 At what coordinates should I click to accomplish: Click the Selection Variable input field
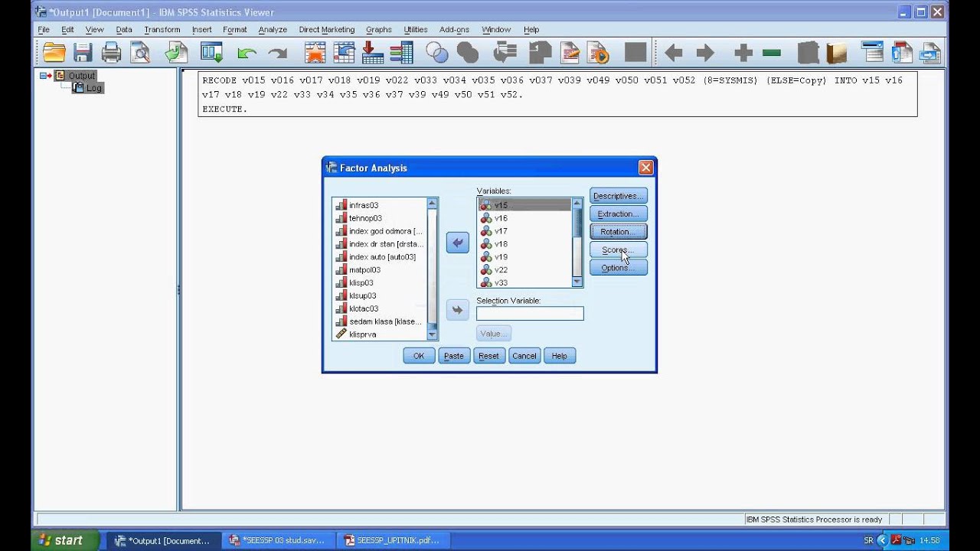(x=530, y=313)
